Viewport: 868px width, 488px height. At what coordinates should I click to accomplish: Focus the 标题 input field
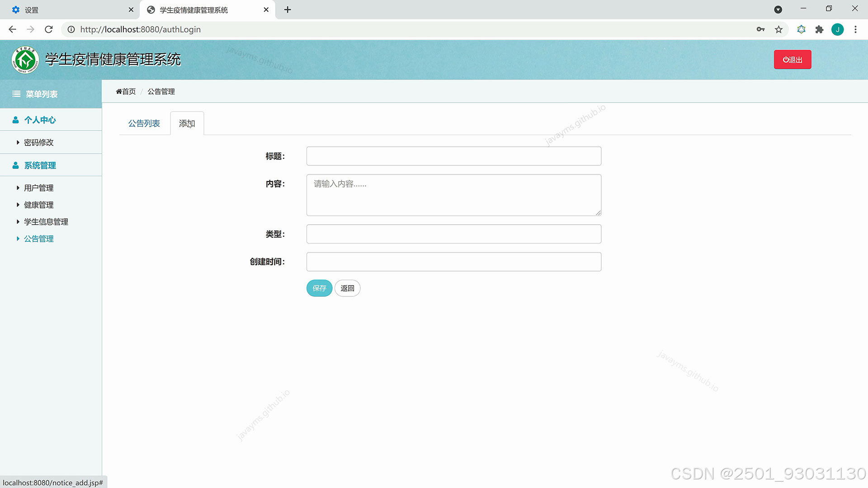(454, 156)
